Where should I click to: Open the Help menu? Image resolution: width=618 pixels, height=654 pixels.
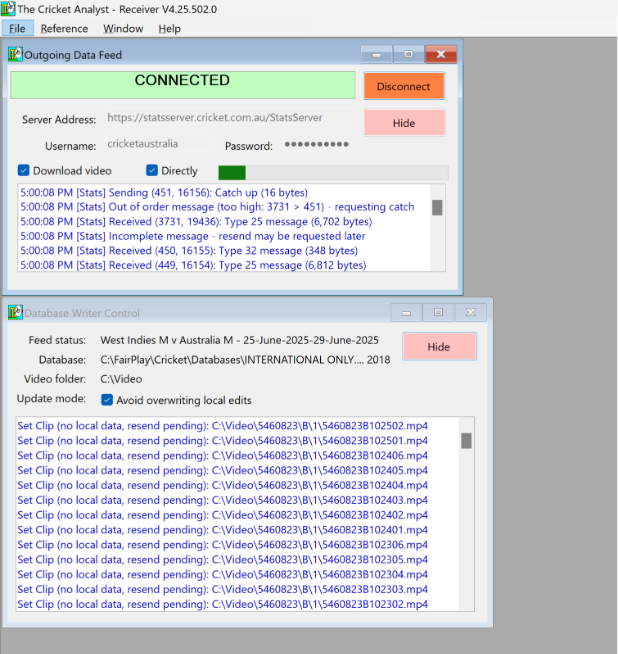click(169, 29)
